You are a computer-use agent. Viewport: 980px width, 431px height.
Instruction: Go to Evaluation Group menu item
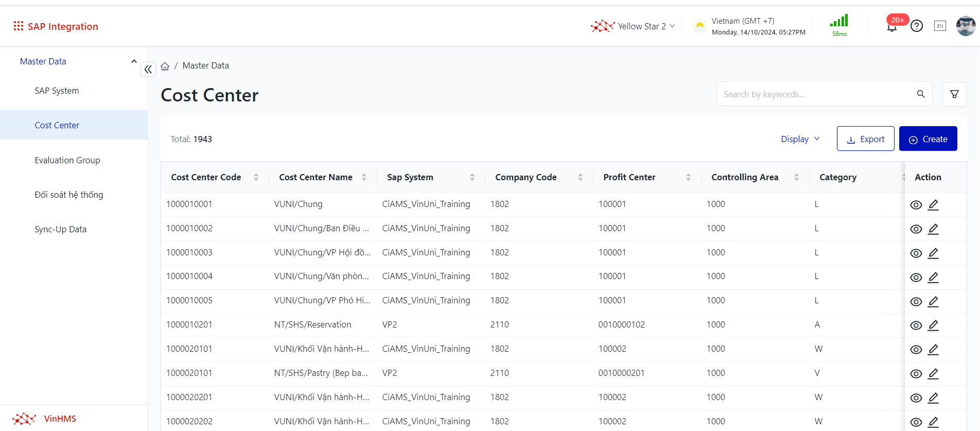point(67,160)
